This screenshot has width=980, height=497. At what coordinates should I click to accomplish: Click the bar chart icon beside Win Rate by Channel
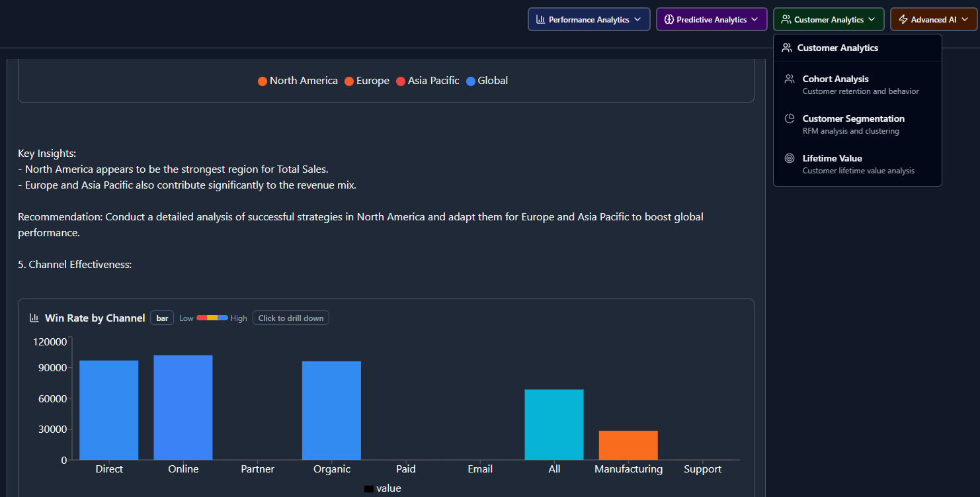pos(34,318)
